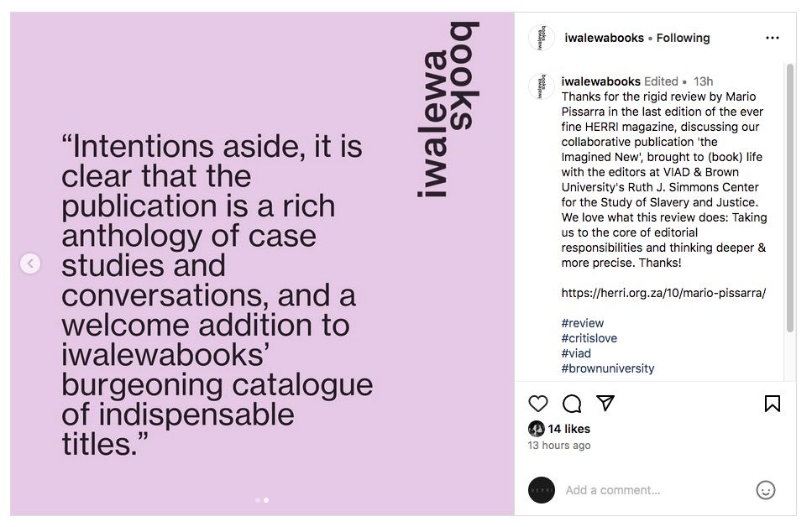Click the iwalewabooks username in header
Image resolution: width=812 pixels, height=527 pixels.
[x=604, y=38]
